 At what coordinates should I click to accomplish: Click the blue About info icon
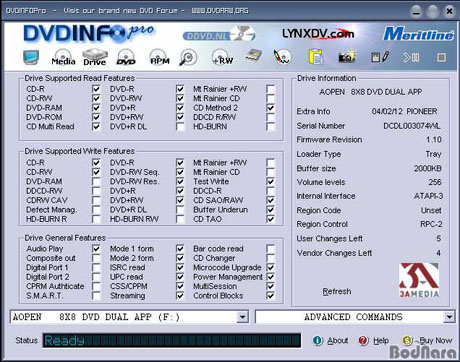(318, 340)
